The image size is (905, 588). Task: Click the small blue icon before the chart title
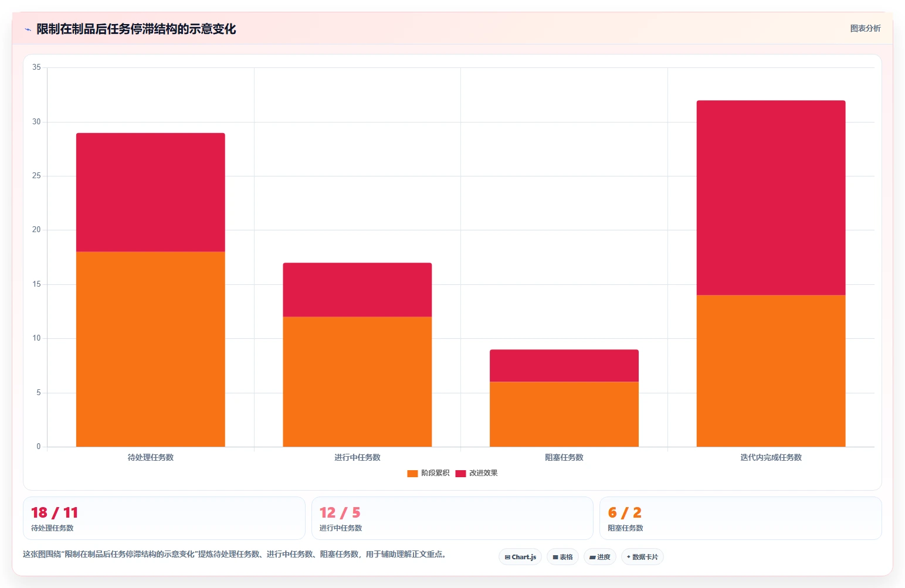point(28,29)
